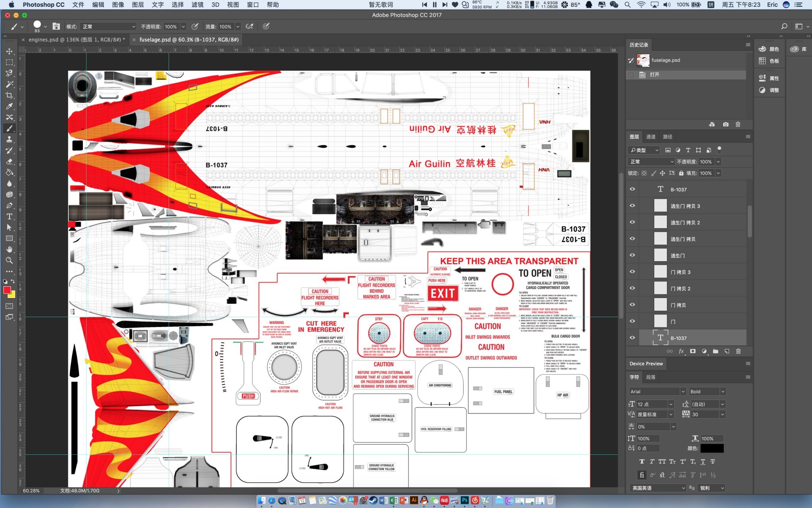Switch to 路径 paths tab
The width and height of the screenshot is (812, 508).
click(668, 137)
